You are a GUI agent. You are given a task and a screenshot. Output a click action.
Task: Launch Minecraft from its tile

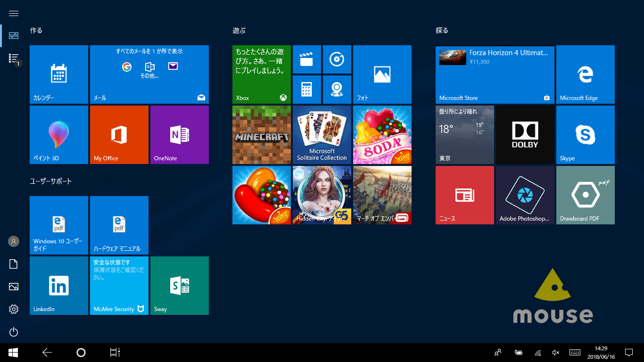[x=262, y=135]
